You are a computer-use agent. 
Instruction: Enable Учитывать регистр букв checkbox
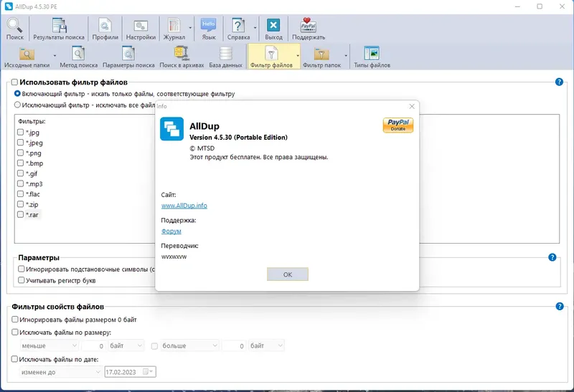click(x=22, y=280)
